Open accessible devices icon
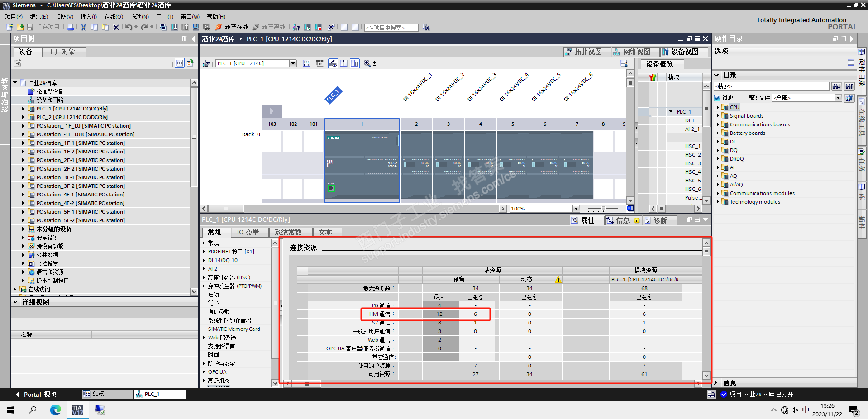Image resolution: width=868 pixels, height=419 pixels. [x=296, y=27]
